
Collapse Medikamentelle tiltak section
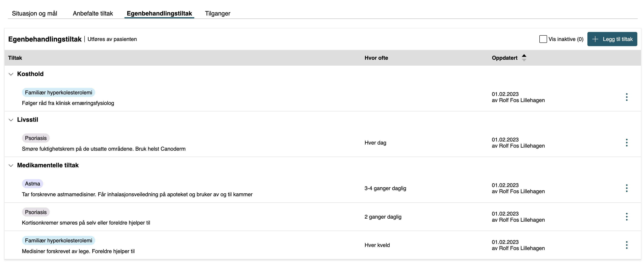click(11, 165)
